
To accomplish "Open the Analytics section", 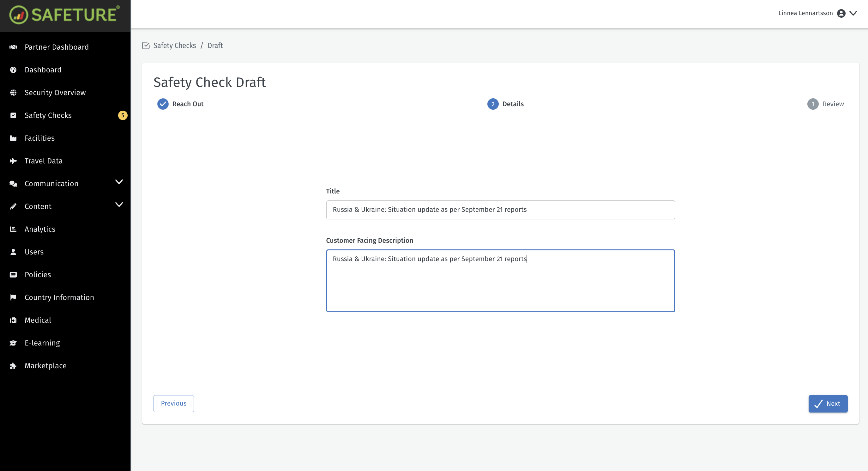I will click(40, 229).
